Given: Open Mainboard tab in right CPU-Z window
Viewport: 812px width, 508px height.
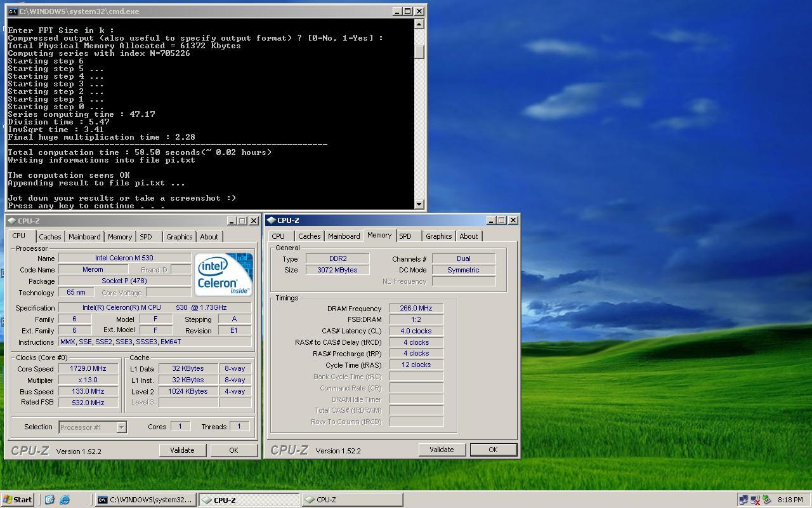Looking at the screenshot, I should click(344, 236).
